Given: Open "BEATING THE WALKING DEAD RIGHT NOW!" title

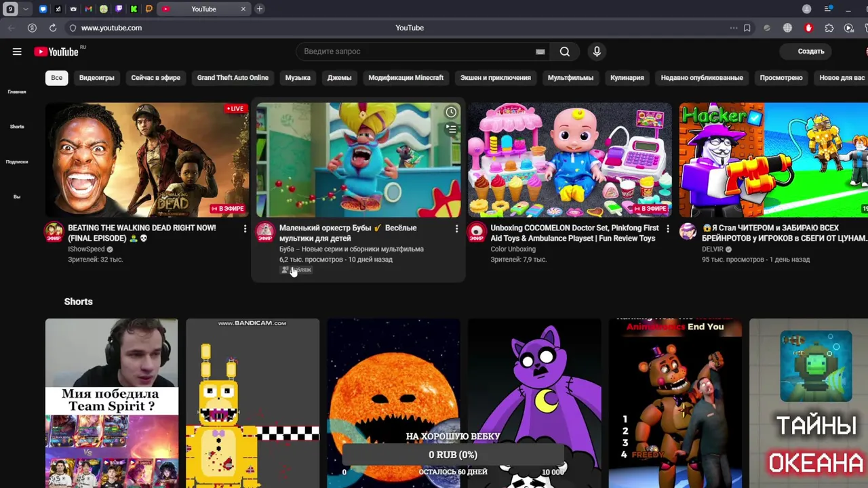Looking at the screenshot, I should 142,233.
